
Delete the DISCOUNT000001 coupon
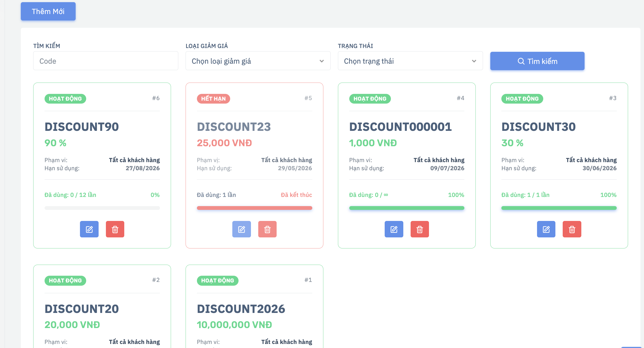(x=420, y=229)
